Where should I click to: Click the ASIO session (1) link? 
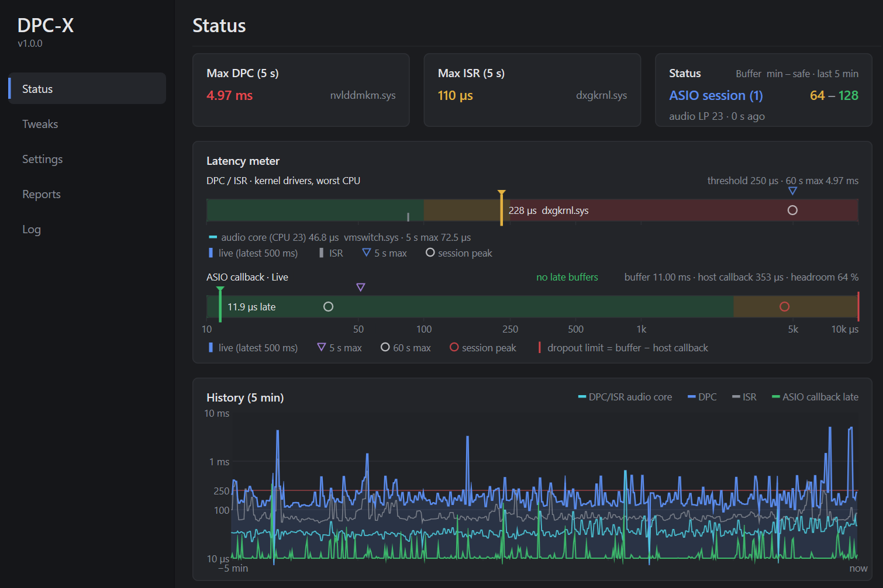(716, 95)
